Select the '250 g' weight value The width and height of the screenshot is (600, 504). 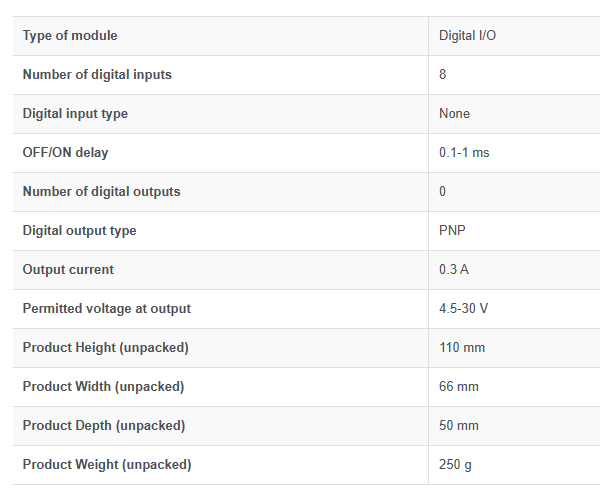[454, 465]
